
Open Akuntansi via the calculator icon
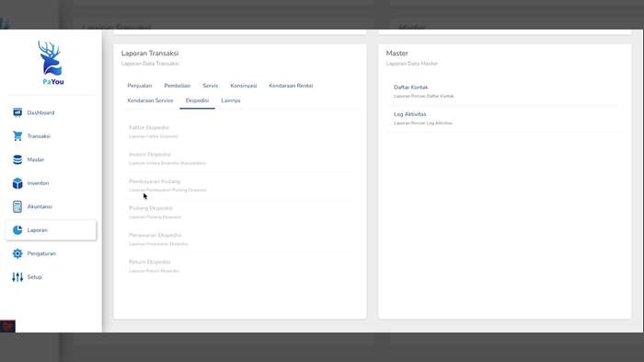pyautogui.click(x=17, y=206)
